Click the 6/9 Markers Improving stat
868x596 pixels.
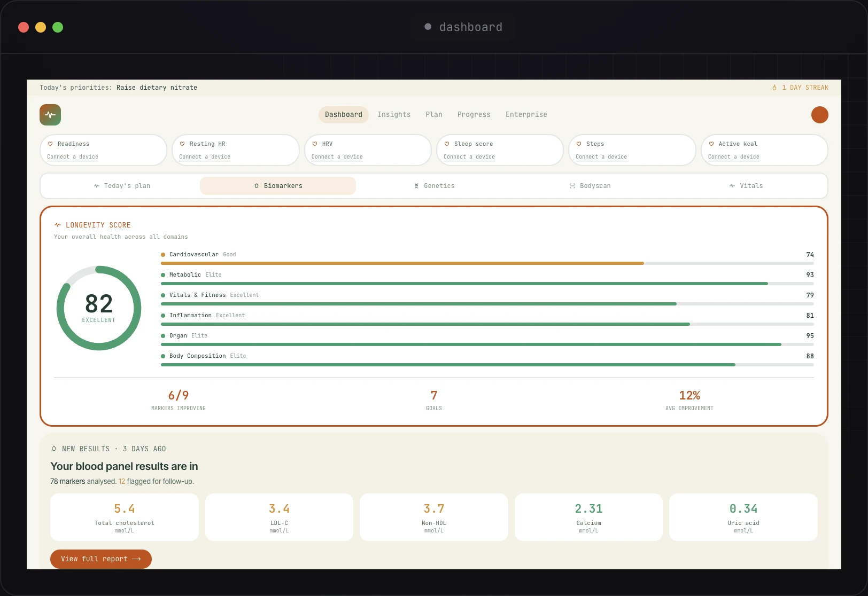179,400
